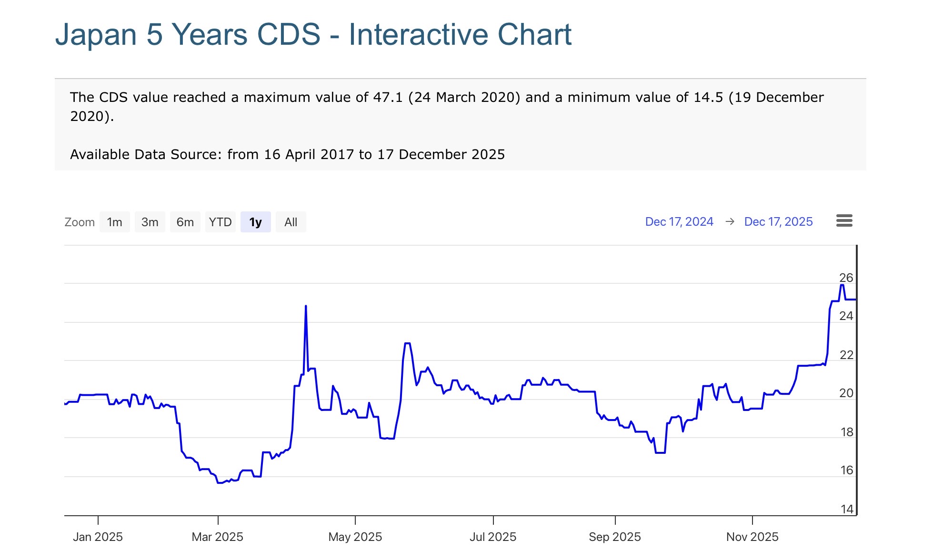Click the Nov 2025 x-axis label
943x560 pixels.
click(x=752, y=537)
